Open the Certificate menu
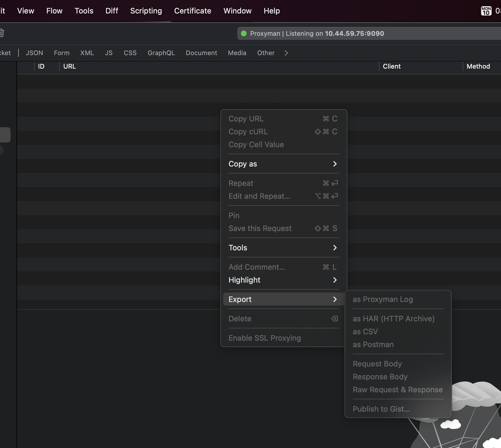 192,11
